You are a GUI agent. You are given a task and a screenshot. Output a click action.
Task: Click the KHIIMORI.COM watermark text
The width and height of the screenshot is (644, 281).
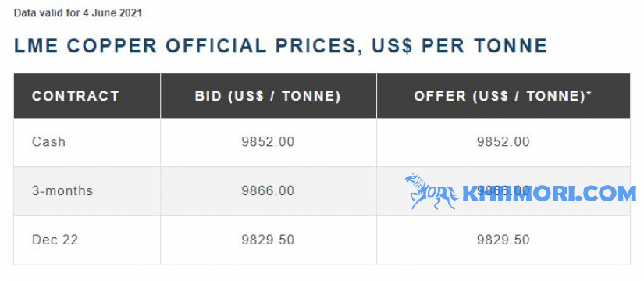(549, 194)
